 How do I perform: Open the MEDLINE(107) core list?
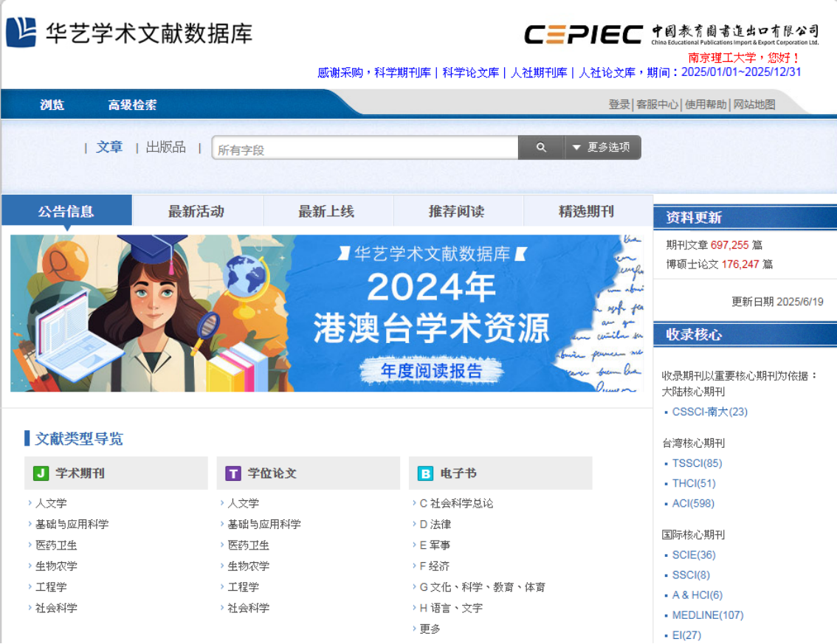(x=708, y=615)
